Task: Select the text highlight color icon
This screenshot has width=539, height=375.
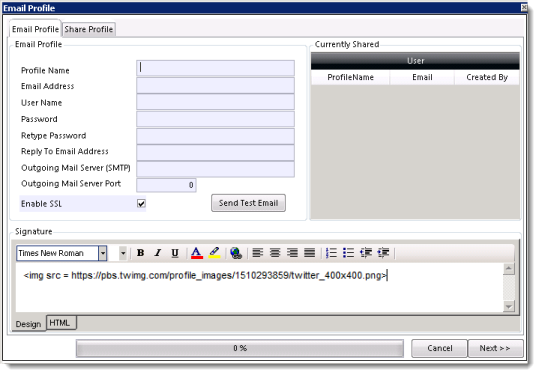Action: (x=214, y=253)
